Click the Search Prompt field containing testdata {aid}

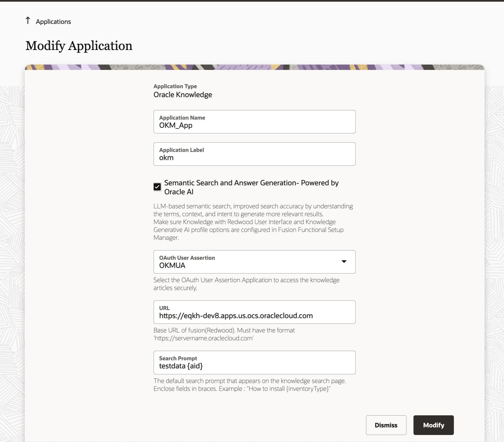(x=255, y=363)
